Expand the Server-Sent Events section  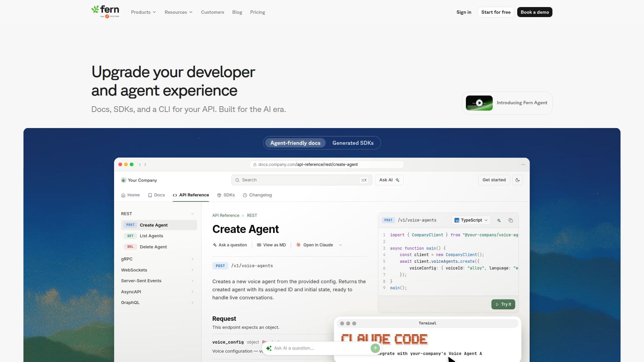[158, 281]
